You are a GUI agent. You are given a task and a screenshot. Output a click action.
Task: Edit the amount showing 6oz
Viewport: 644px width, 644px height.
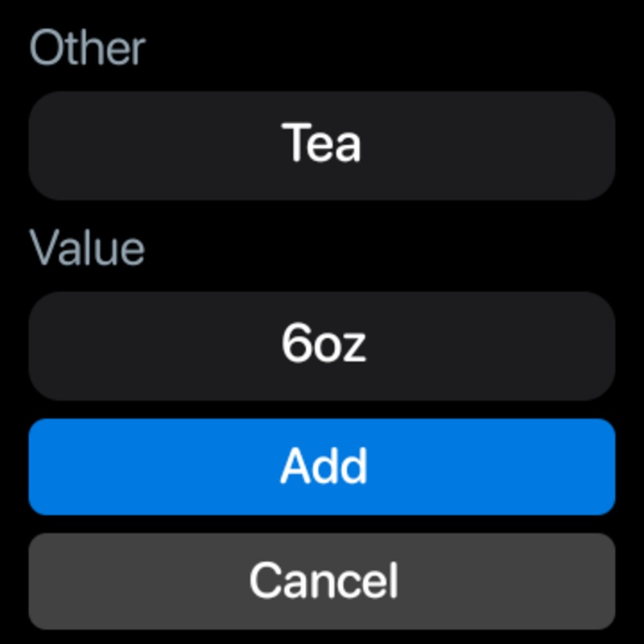322,346
